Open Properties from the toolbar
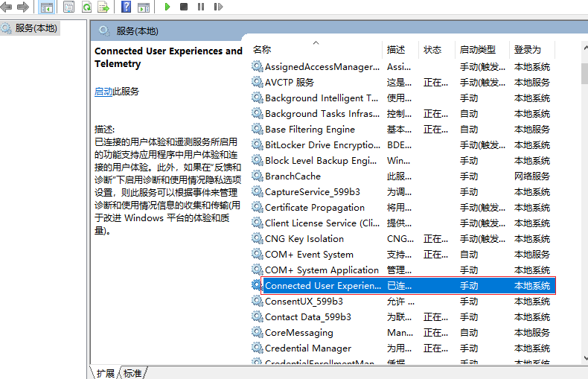This screenshot has height=379, width=588. (68, 7)
